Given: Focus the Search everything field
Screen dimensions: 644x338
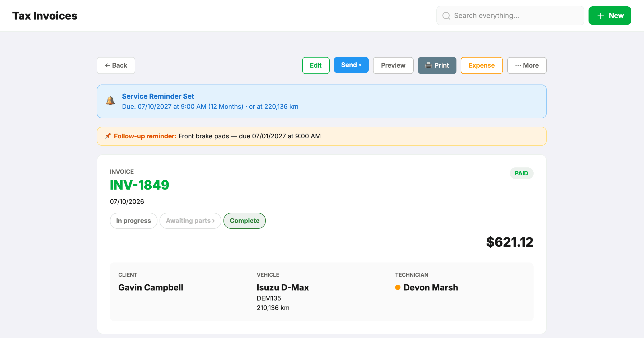Looking at the screenshot, I should click(510, 16).
